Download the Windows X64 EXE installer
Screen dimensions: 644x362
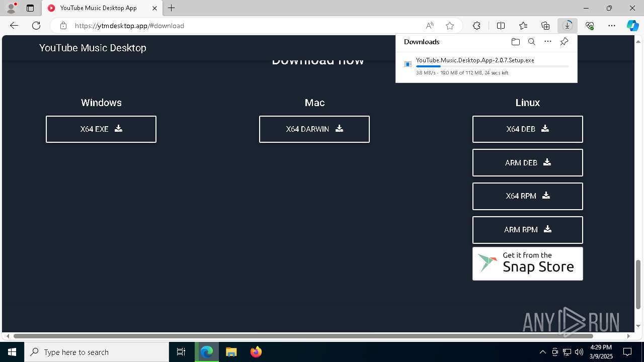[101, 129]
